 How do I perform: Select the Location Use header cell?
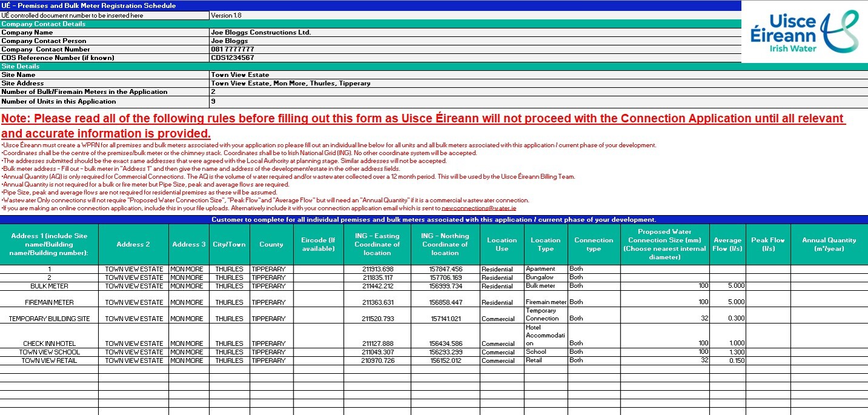click(x=501, y=244)
